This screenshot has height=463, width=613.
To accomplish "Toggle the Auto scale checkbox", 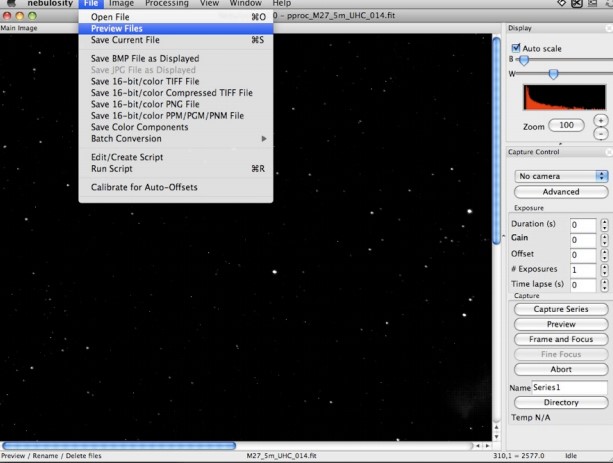I will [x=516, y=47].
